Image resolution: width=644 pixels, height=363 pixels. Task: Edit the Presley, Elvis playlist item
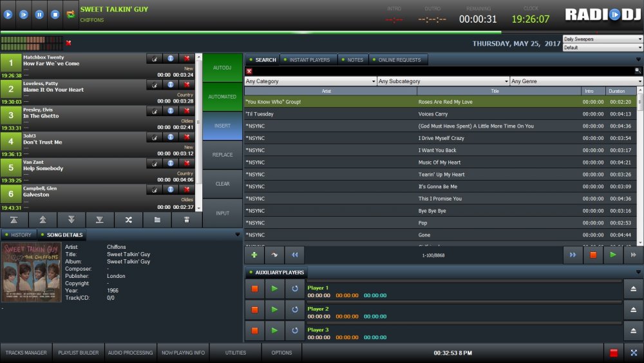tap(155, 111)
